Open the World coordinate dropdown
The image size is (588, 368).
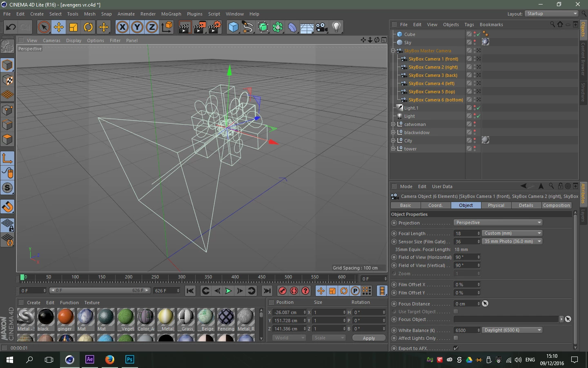pyautogui.click(x=289, y=338)
